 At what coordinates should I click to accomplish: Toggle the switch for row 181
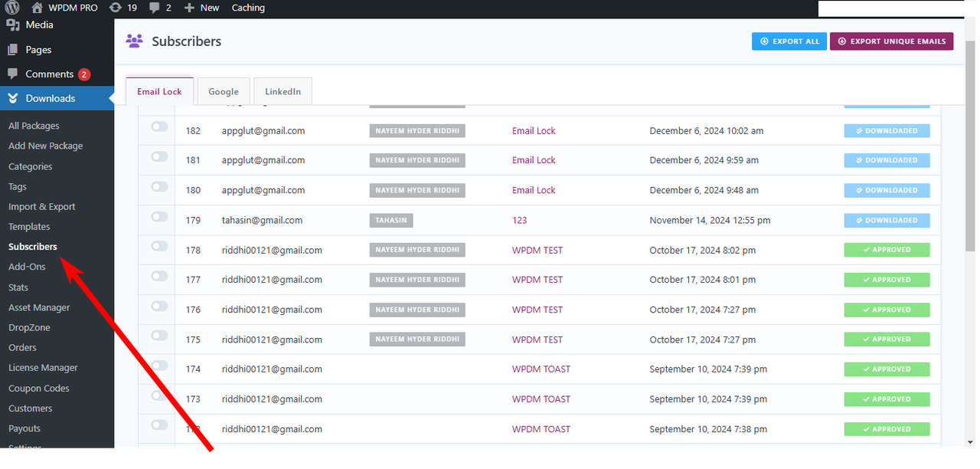(159, 156)
